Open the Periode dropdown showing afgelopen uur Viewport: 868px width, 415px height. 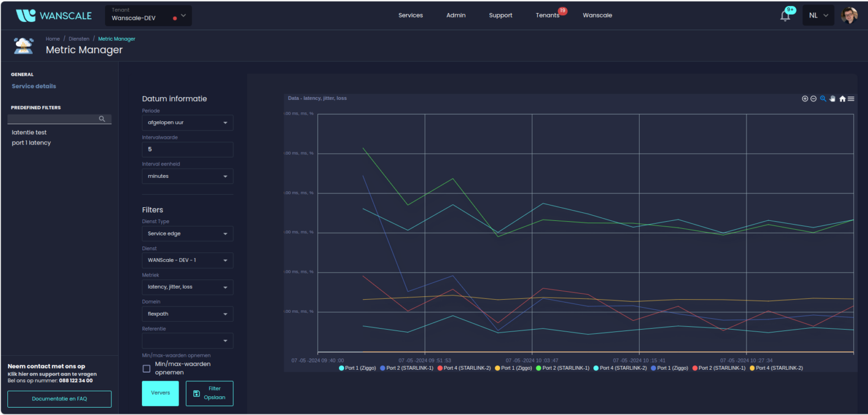click(187, 123)
